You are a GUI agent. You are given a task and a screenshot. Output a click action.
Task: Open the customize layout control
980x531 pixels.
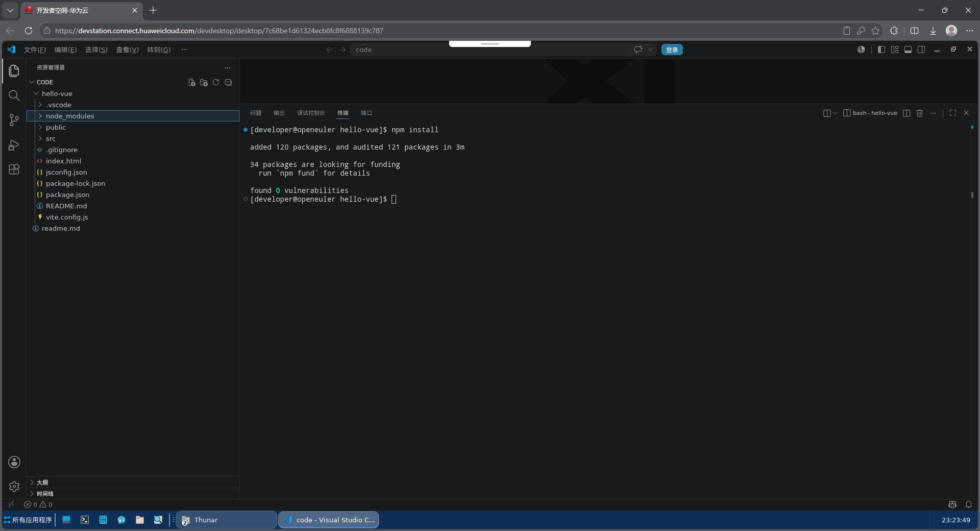[895, 50]
